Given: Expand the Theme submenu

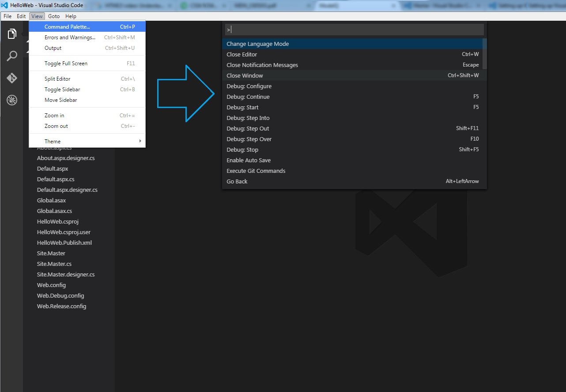Looking at the screenshot, I should click(x=52, y=141).
